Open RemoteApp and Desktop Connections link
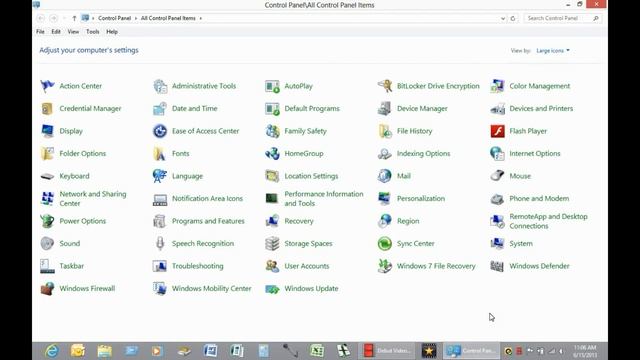Viewport: 640px width, 360px height. pos(548,221)
